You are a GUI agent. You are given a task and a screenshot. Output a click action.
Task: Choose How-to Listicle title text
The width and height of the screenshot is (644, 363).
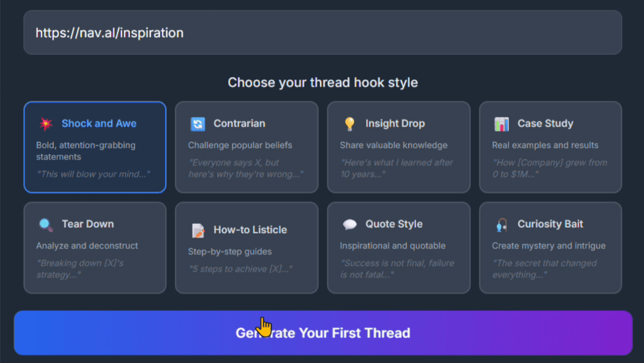250,230
